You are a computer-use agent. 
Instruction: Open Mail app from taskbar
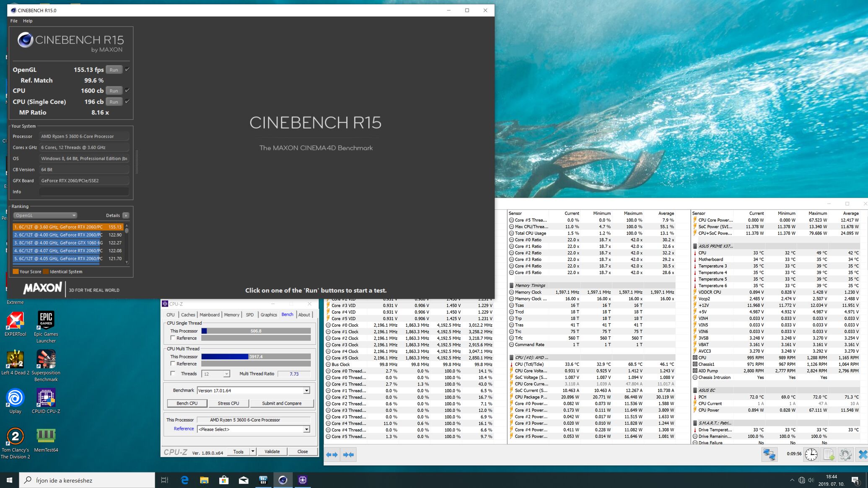tap(244, 480)
